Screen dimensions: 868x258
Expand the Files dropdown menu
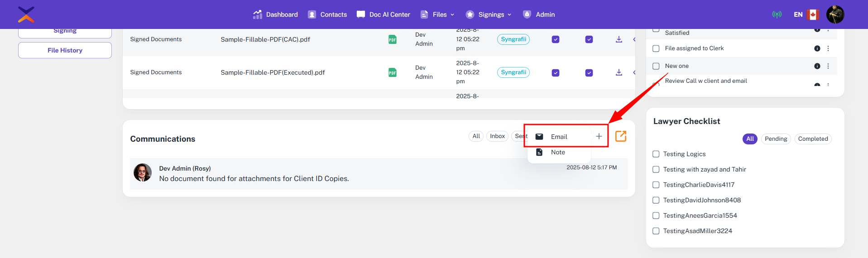(438, 14)
